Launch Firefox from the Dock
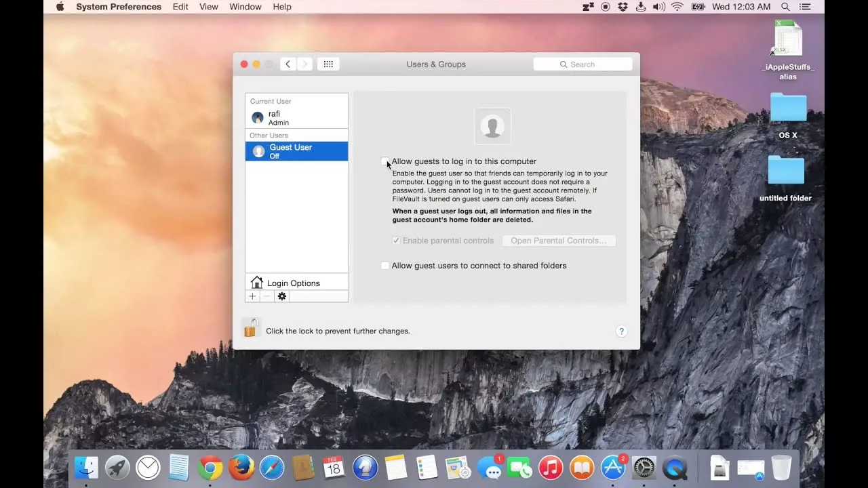 241,468
